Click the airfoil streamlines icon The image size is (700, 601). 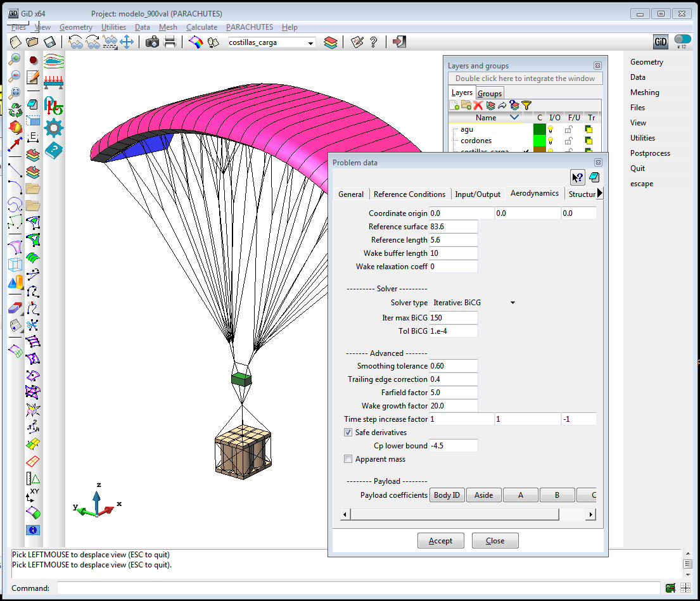point(54,61)
